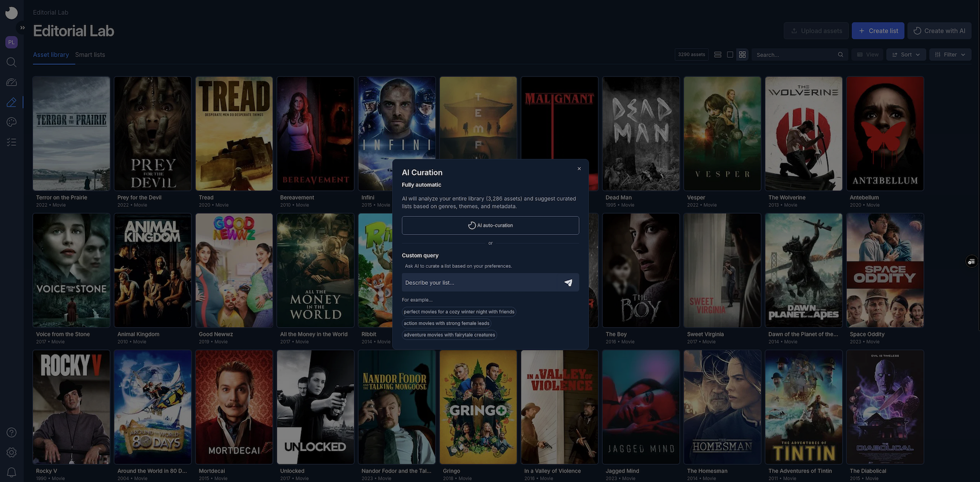Open the Animal Kingdom poster

click(x=153, y=270)
